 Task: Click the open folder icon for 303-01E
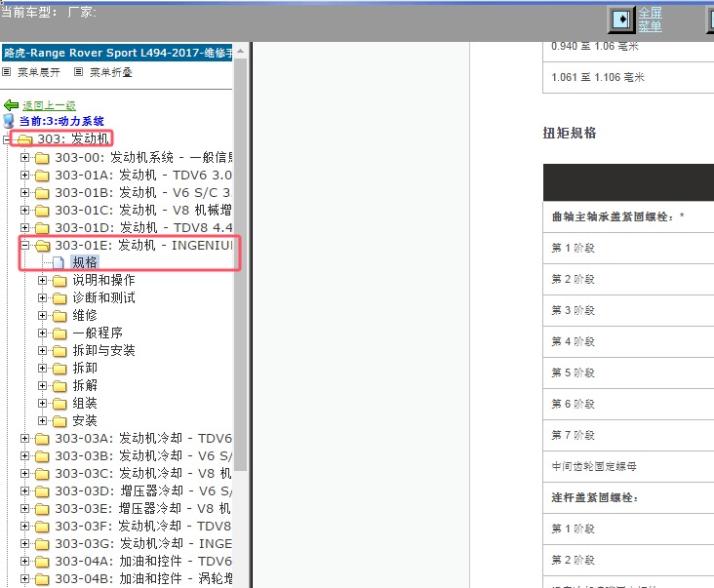click(x=42, y=246)
